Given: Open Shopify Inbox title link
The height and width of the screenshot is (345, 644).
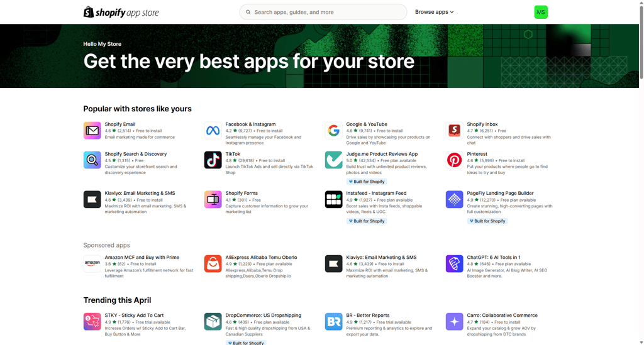Looking at the screenshot, I should pyautogui.click(x=482, y=124).
